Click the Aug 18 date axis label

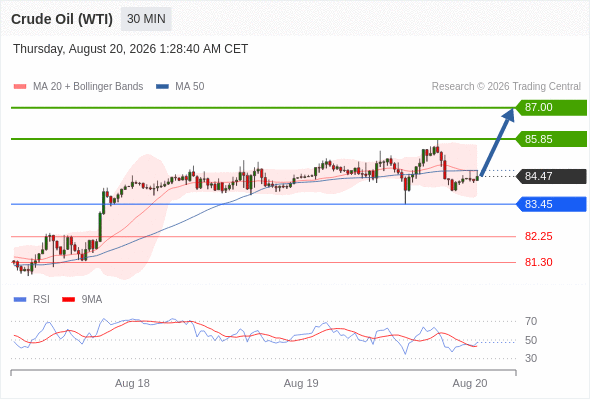click(x=132, y=383)
